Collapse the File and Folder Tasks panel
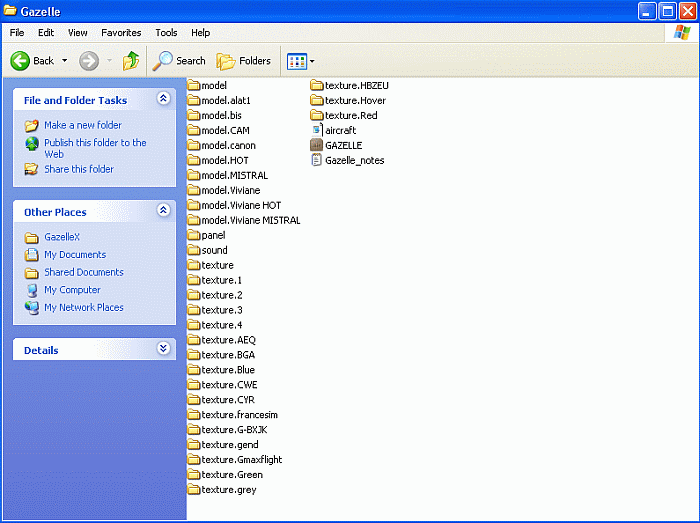Viewport: 700px width, 523px height. coord(163,98)
